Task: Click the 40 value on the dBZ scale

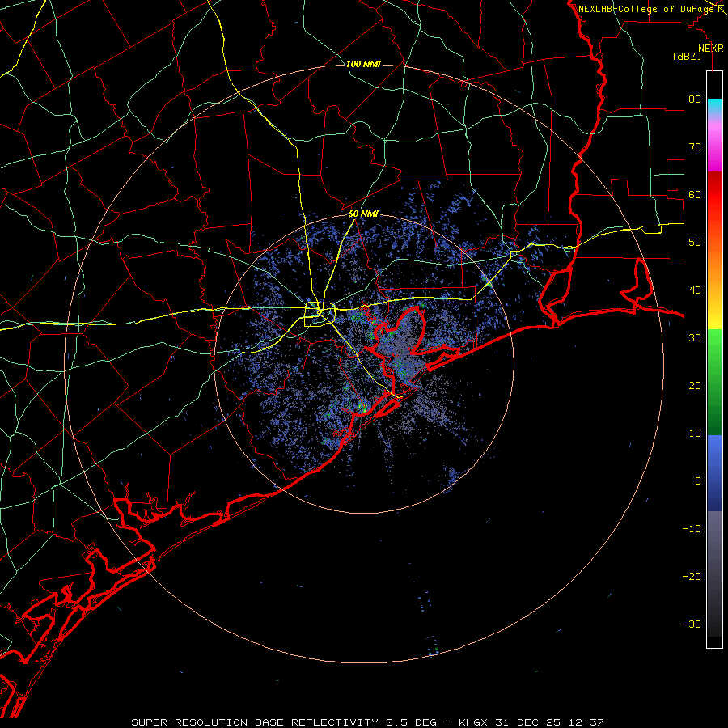Action: 695,290
